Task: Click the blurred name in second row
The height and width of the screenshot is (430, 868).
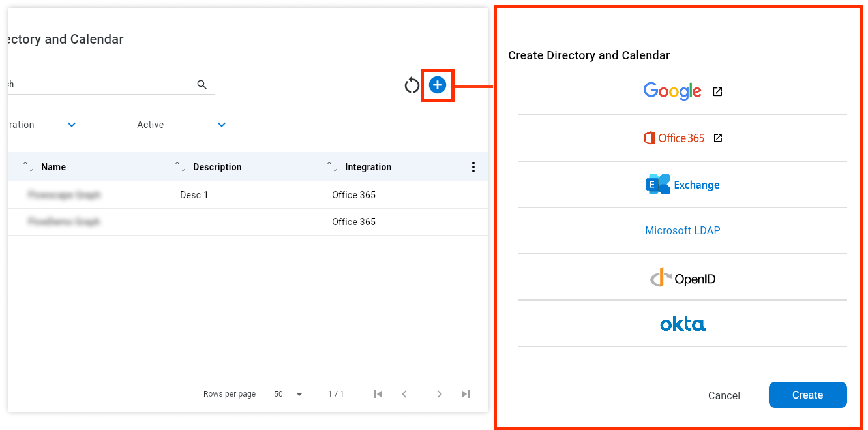Action: coord(64,222)
